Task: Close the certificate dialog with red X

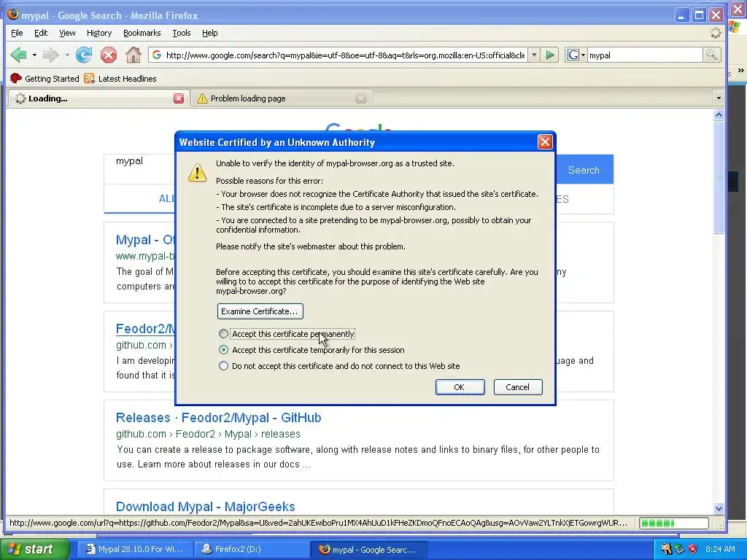Action: point(545,142)
